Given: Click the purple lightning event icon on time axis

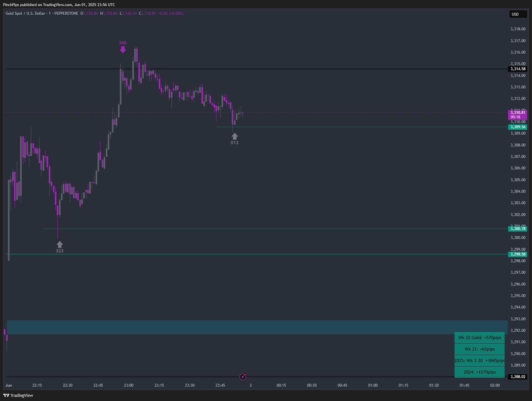Looking at the screenshot, I should pyautogui.click(x=243, y=377).
